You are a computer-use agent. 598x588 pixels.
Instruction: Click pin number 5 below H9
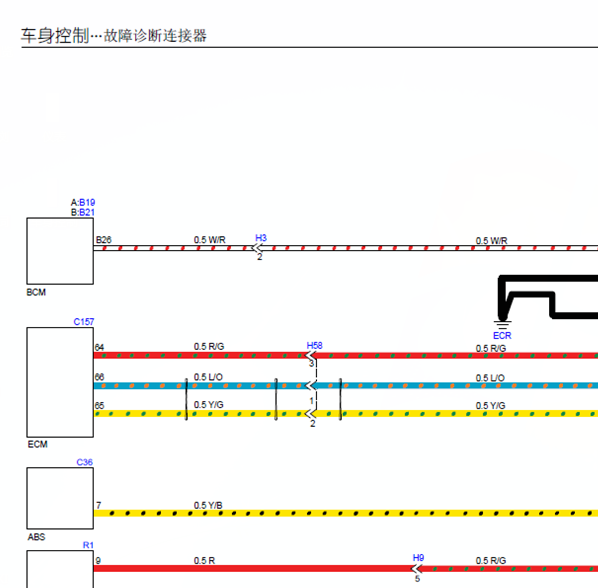click(417, 579)
